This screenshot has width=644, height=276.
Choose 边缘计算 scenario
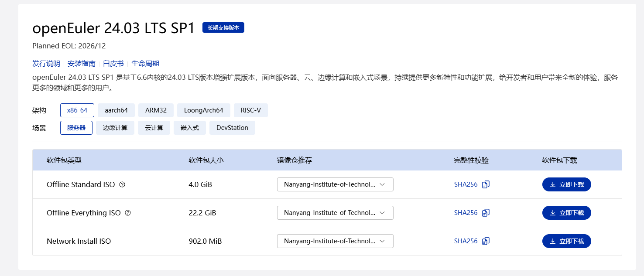[x=115, y=128]
